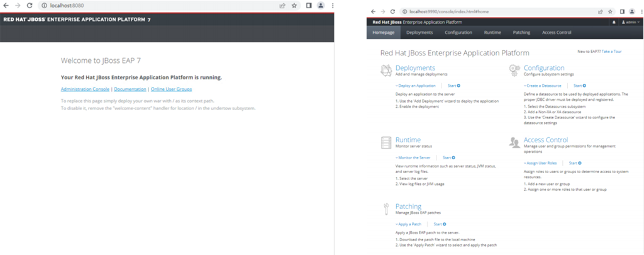Switch to the Runtime tab
The width and height of the screenshot is (644, 255).
(492, 33)
